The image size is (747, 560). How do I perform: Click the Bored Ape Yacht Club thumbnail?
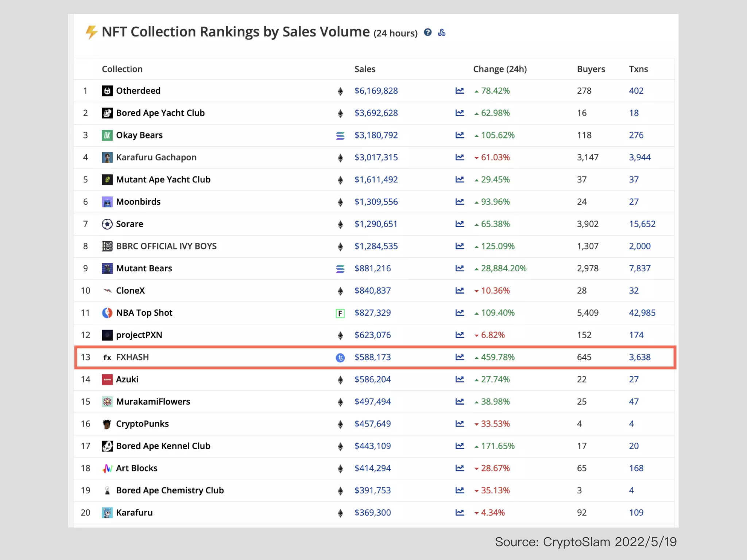pyautogui.click(x=107, y=113)
